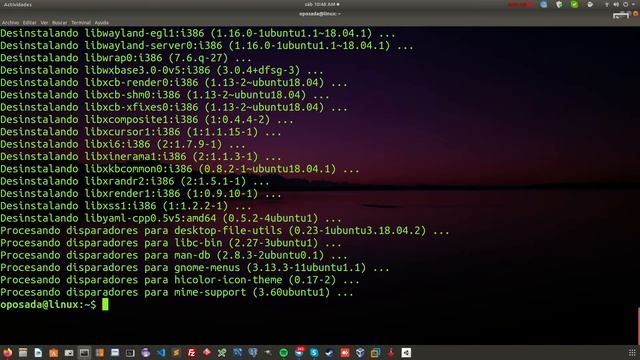Show all applications grid
Image resolution: width=640 pixels, height=360 pixels.
632,353
